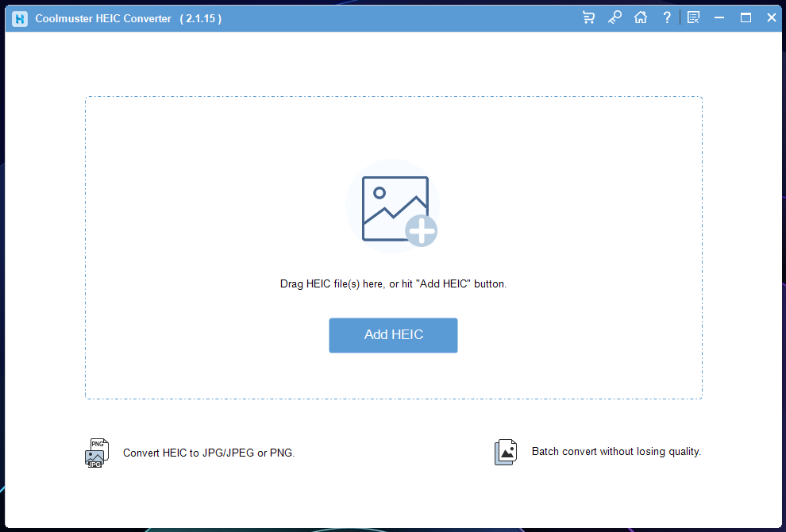Click "Convert HEIC to JPG/JPEG or PNG" text
The width and height of the screenshot is (786, 532).
click(209, 453)
